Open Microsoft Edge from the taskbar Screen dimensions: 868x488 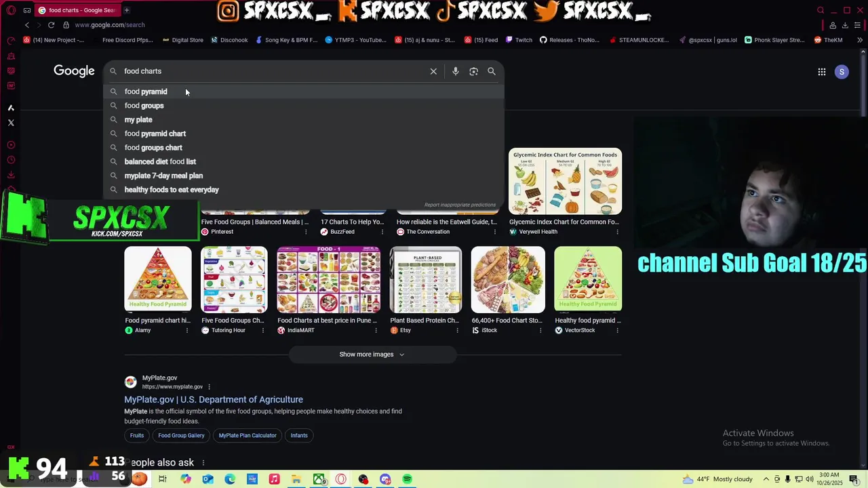coord(230,479)
